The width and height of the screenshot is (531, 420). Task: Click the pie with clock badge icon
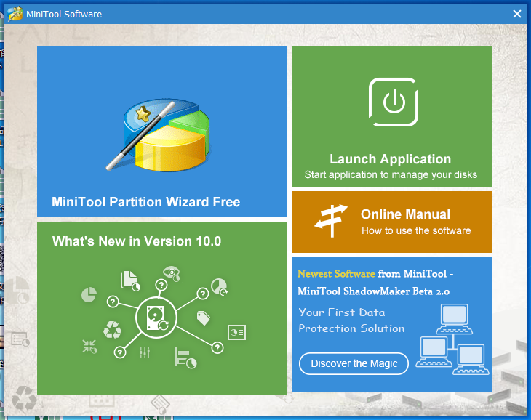tap(220, 287)
